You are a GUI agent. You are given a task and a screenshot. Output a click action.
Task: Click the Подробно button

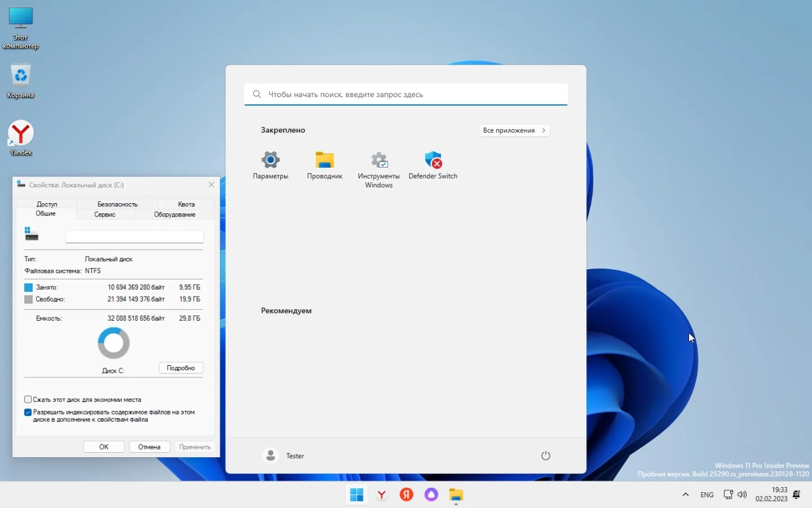tap(181, 368)
